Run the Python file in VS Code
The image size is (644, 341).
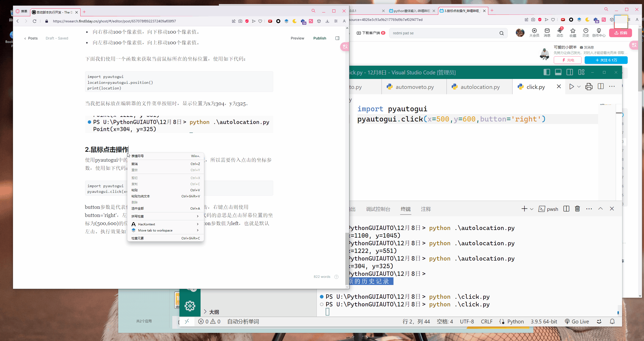(571, 87)
